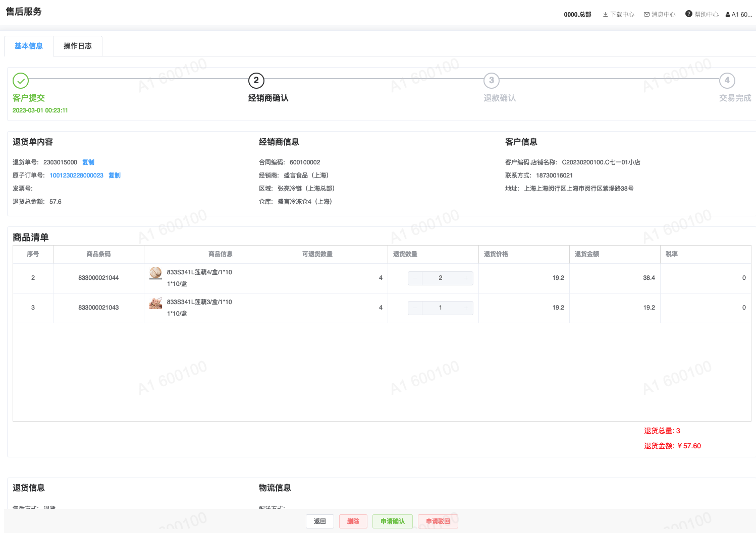Click step 3 circle for 退款确认
The width and height of the screenshot is (756, 533).
click(x=492, y=81)
